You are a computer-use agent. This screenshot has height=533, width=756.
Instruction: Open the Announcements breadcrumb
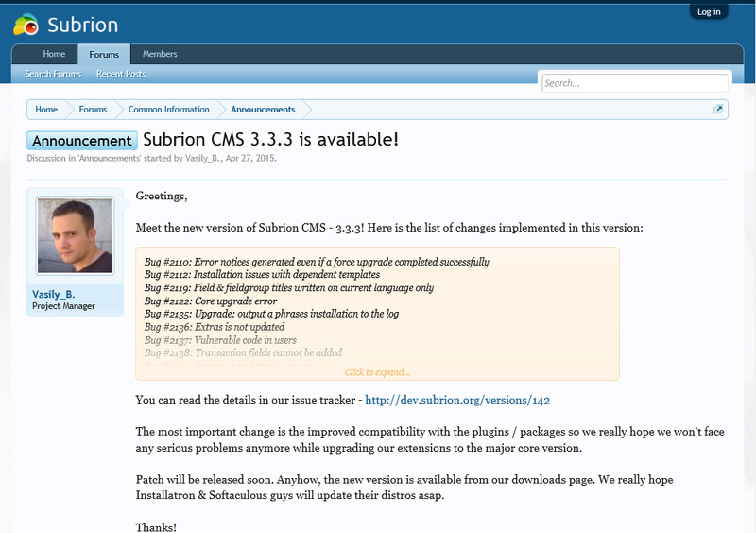point(263,110)
